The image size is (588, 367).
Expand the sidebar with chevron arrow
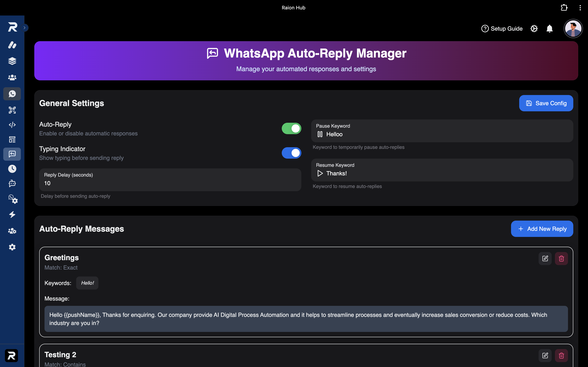[x=24, y=28]
